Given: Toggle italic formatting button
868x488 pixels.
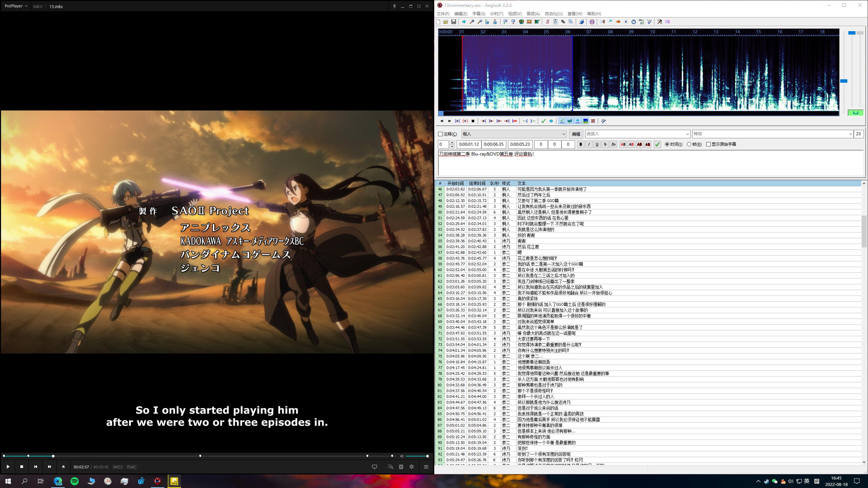Looking at the screenshot, I should pos(589,144).
